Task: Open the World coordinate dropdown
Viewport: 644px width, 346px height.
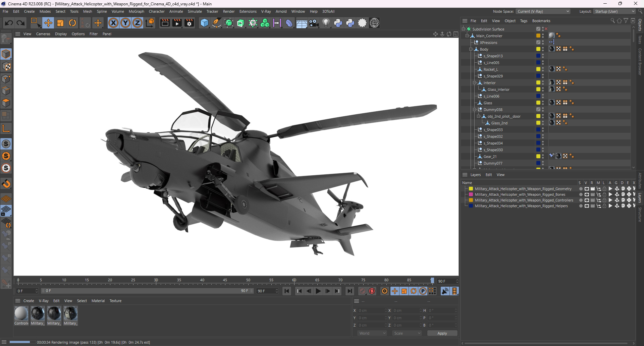Action: coord(372,333)
